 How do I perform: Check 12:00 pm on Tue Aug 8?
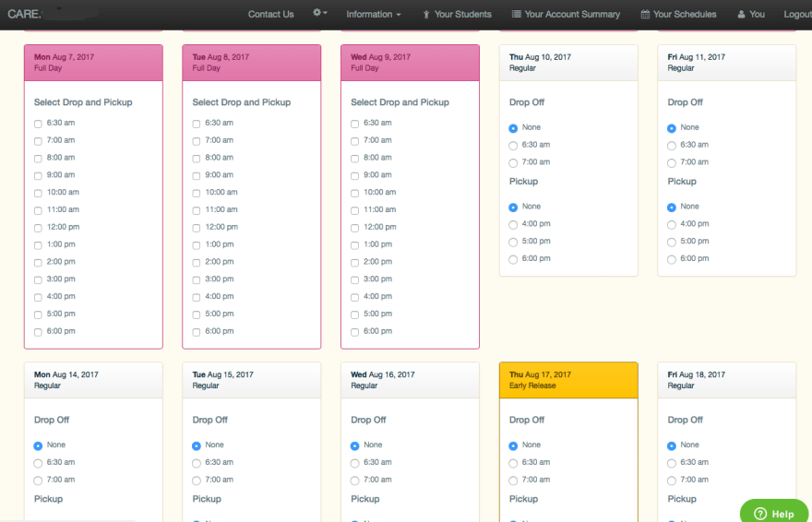point(197,228)
